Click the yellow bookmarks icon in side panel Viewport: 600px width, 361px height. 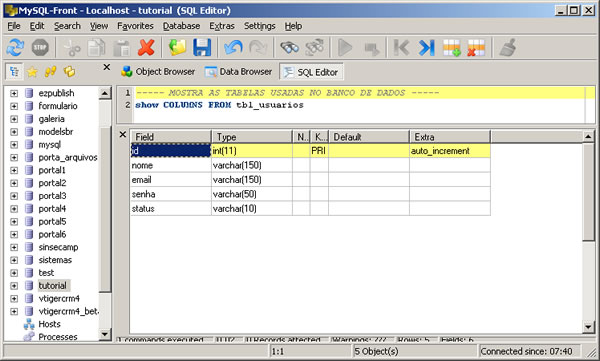click(51, 72)
